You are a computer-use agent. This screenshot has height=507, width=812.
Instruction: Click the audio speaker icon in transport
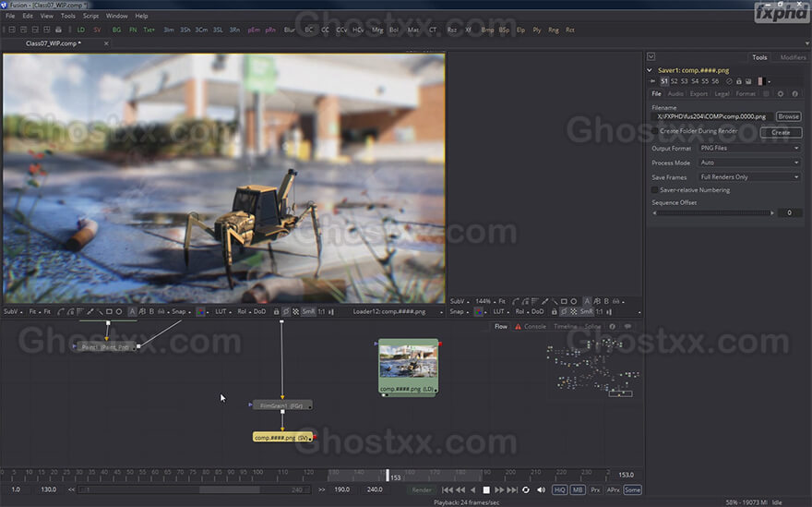pos(541,489)
